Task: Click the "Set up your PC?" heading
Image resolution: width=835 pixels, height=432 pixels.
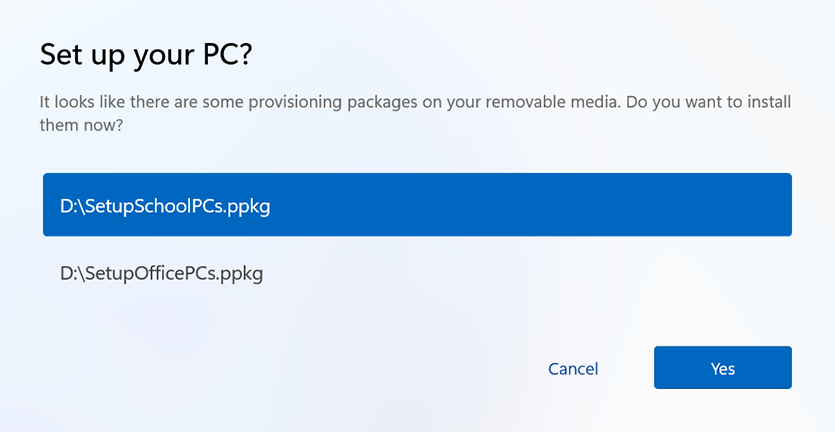Action: (x=145, y=55)
